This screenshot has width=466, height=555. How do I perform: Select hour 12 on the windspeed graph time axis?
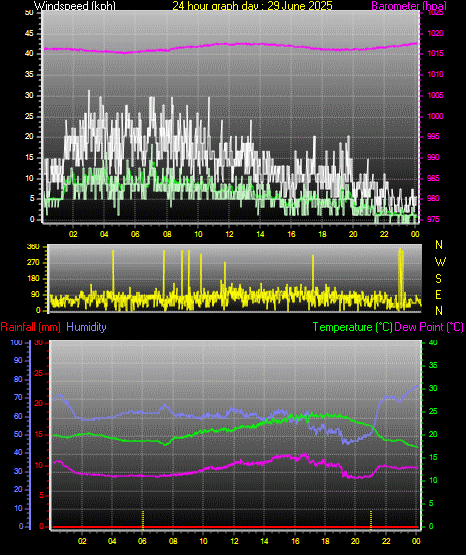tap(229, 234)
